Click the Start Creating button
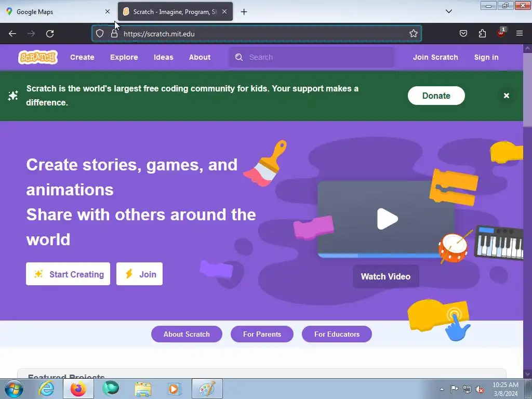This screenshot has height=399, width=532. tap(68, 274)
